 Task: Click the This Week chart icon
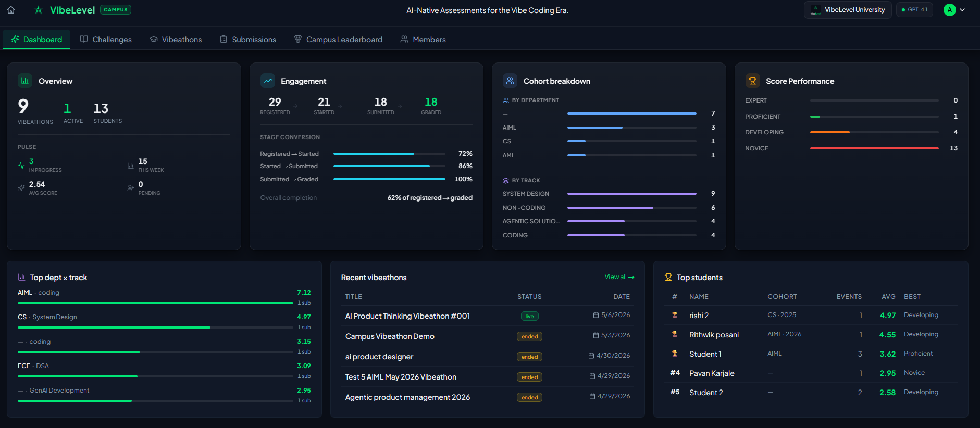(131, 166)
